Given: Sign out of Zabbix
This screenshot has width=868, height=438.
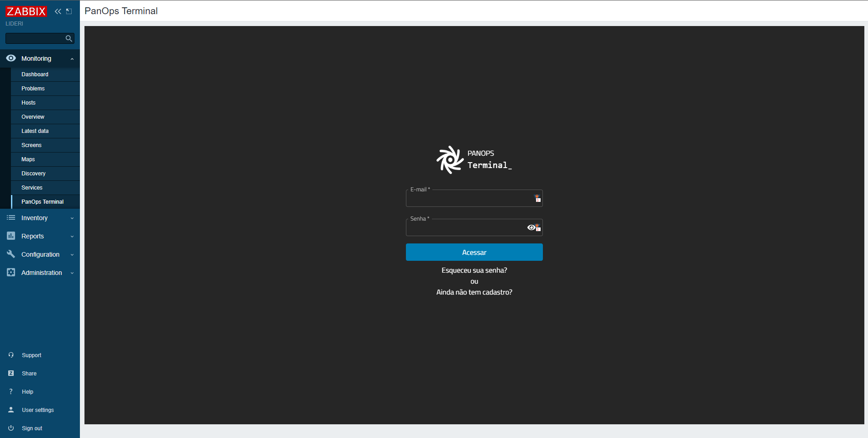Looking at the screenshot, I should 32,428.
